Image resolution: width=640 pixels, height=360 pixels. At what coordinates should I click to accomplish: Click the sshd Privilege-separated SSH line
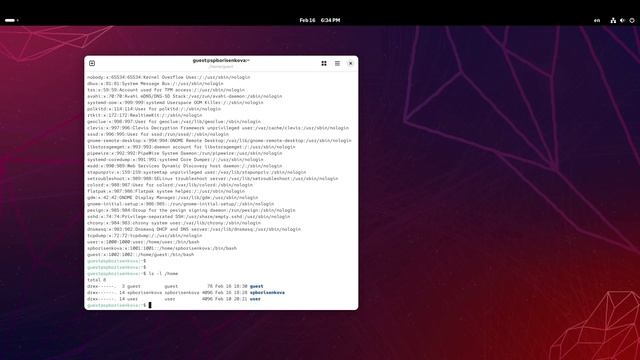(x=189, y=217)
